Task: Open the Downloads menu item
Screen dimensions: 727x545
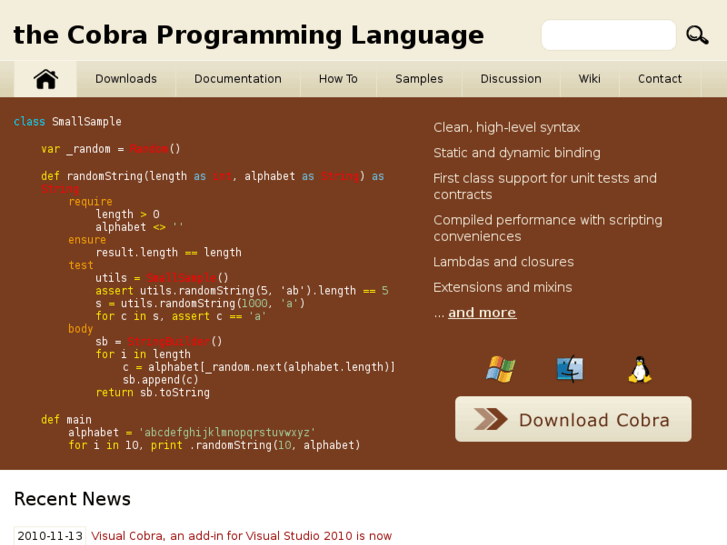Action: (126, 79)
